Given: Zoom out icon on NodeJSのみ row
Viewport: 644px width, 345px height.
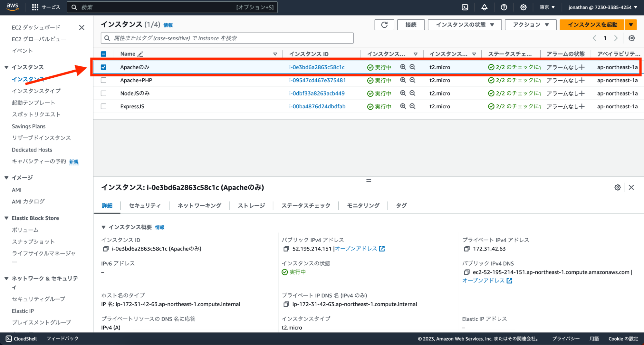Looking at the screenshot, I should (x=412, y=93).
